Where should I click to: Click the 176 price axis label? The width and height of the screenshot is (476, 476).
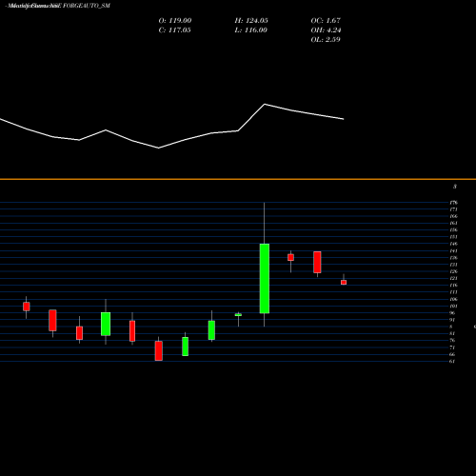[x=453, y=203]
